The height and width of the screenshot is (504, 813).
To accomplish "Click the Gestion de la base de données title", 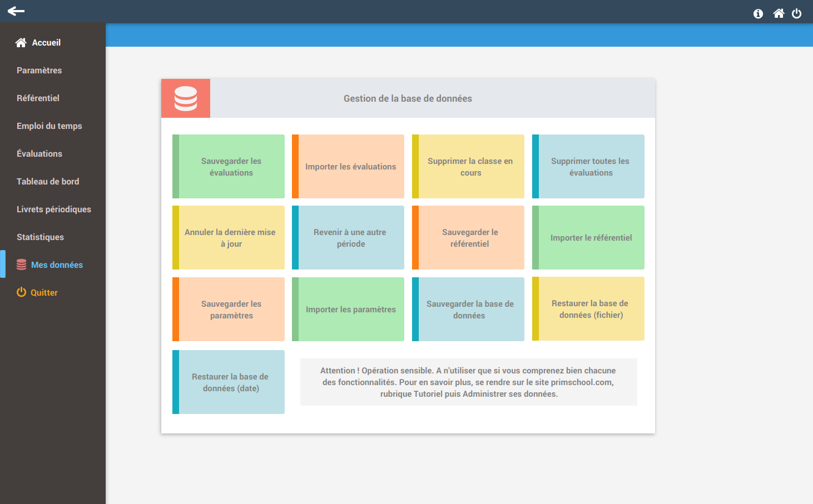I will (x=408, y=98).
